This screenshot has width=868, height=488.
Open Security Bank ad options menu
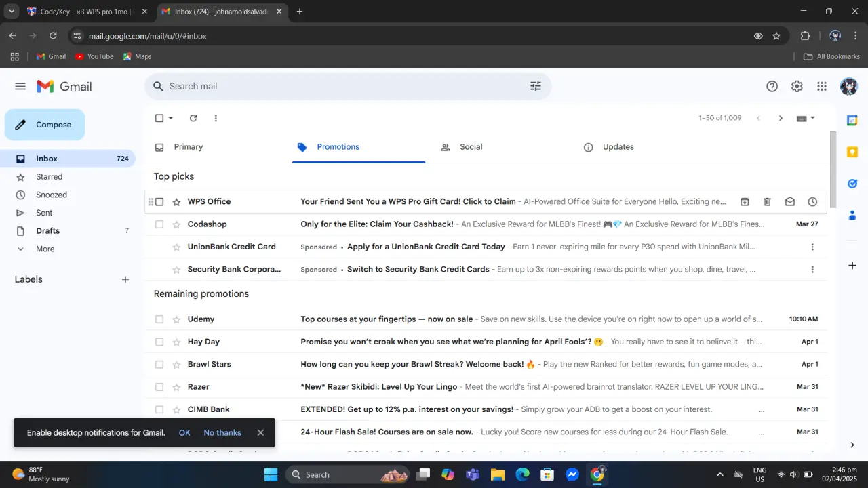click(x=812, y=269)
